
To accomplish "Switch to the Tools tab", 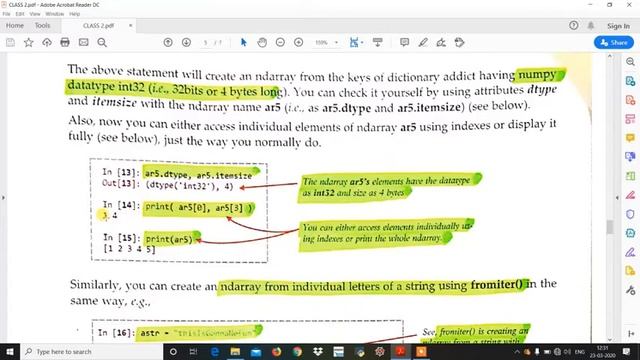I will tap(42, 25).
